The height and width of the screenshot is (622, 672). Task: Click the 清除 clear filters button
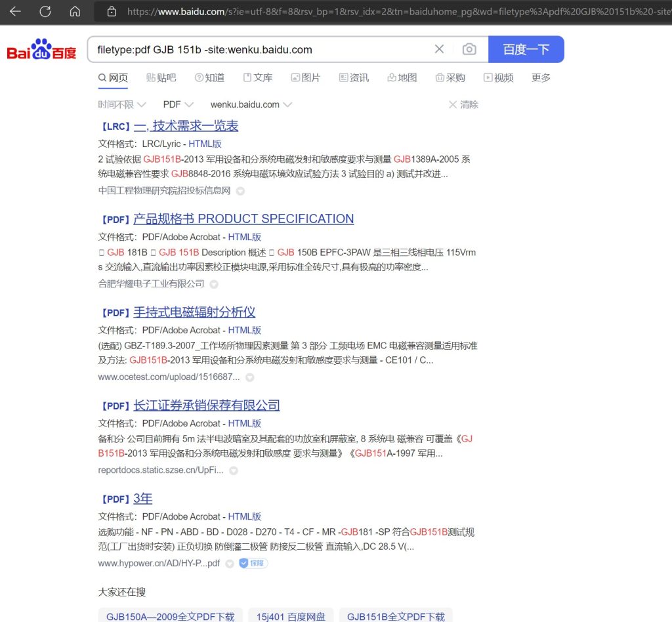[x=463, y=104]
